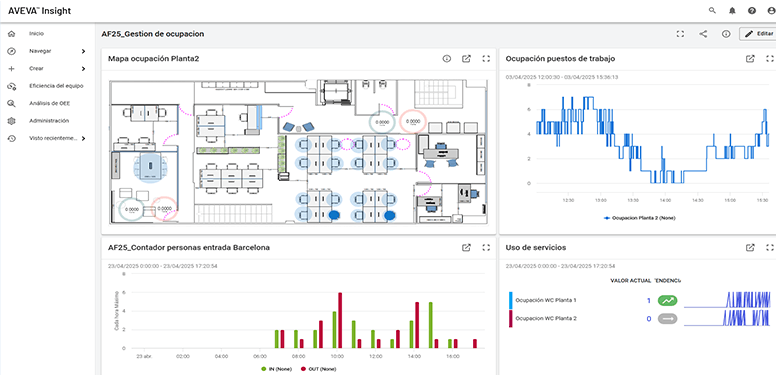Click the WC Planta 2 sparkline
Viewport: 776px width, 375px height.
728,318
